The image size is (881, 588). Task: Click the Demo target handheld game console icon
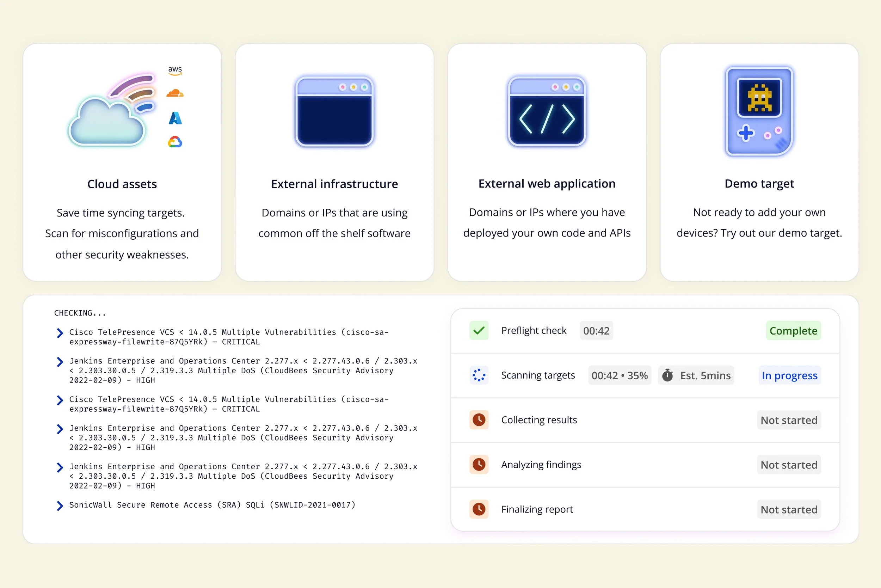pos(759,111)
